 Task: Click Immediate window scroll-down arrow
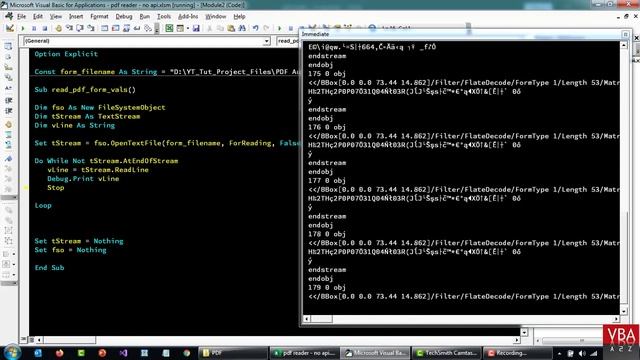[624, 311]
